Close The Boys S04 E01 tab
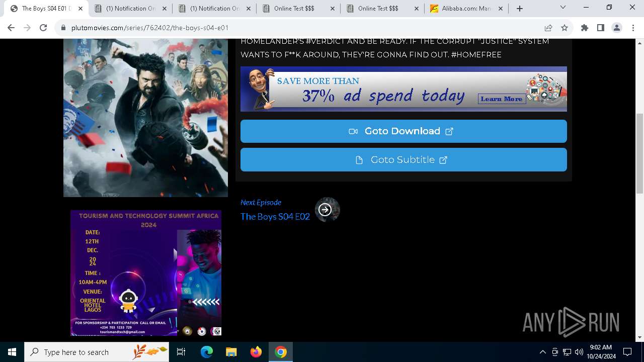The image size is (644, 362). point(80,9)
